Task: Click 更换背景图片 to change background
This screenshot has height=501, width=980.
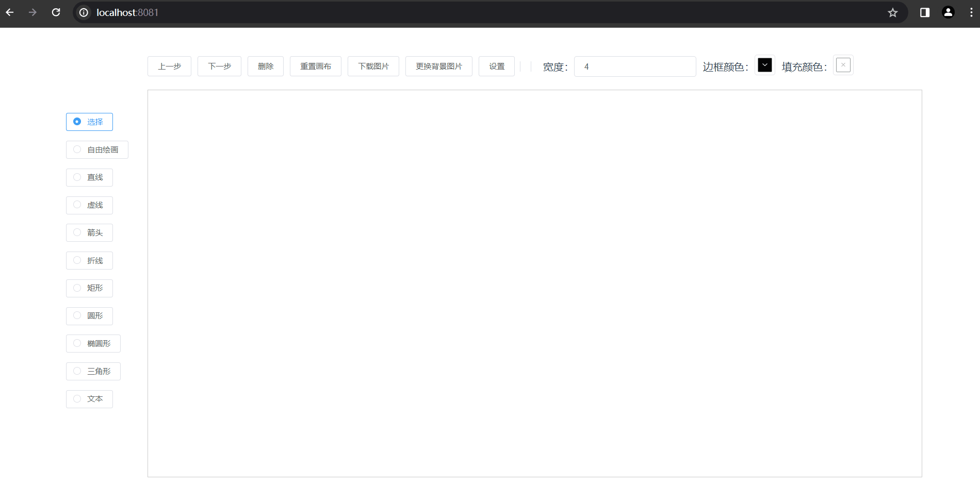Action: [x=439, y=66]
